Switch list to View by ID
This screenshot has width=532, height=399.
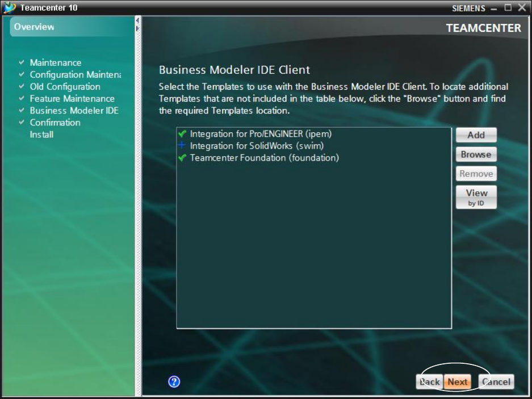476,197
